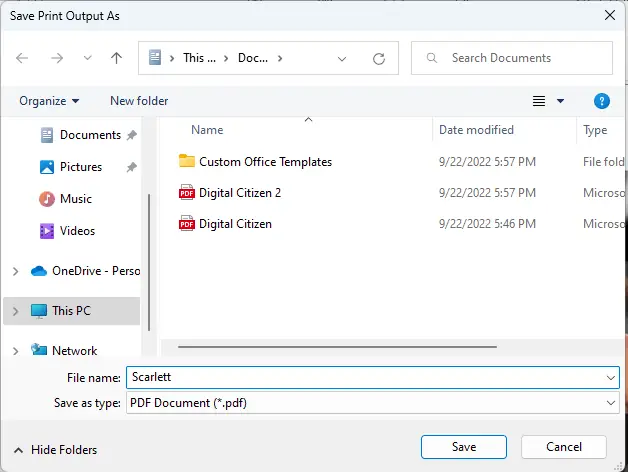Click the This PC monitor icon
The height and width of the screenshot is (472, 628).
point(39,311)
